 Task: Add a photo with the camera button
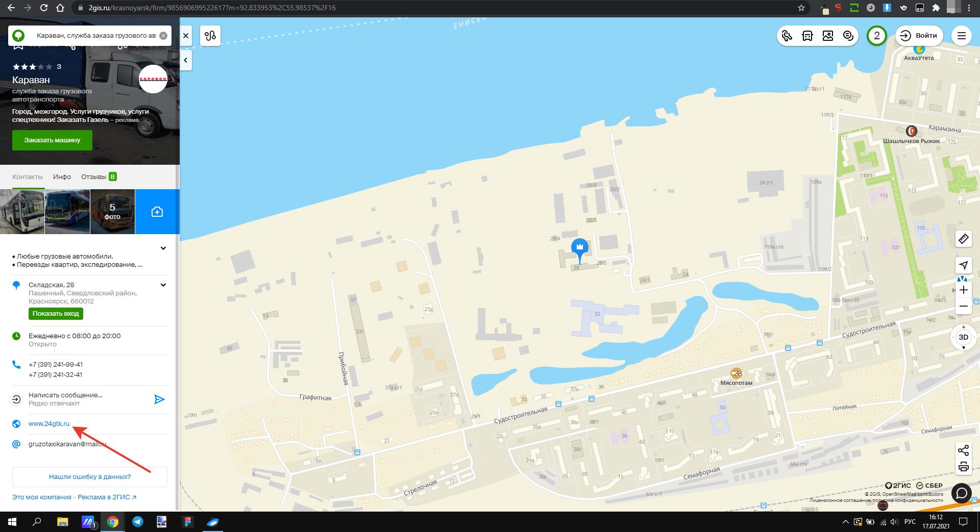click(x=157, y=212)
